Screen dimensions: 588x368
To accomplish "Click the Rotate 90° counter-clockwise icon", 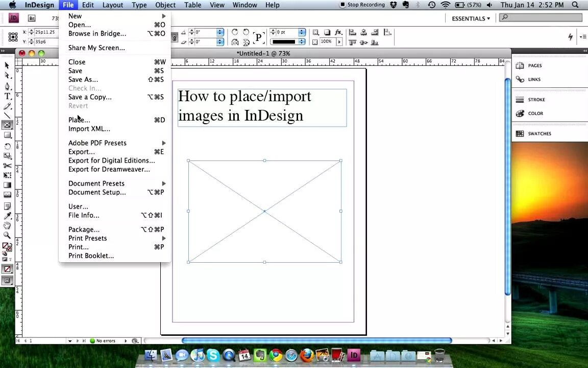I will click(246, 32).
